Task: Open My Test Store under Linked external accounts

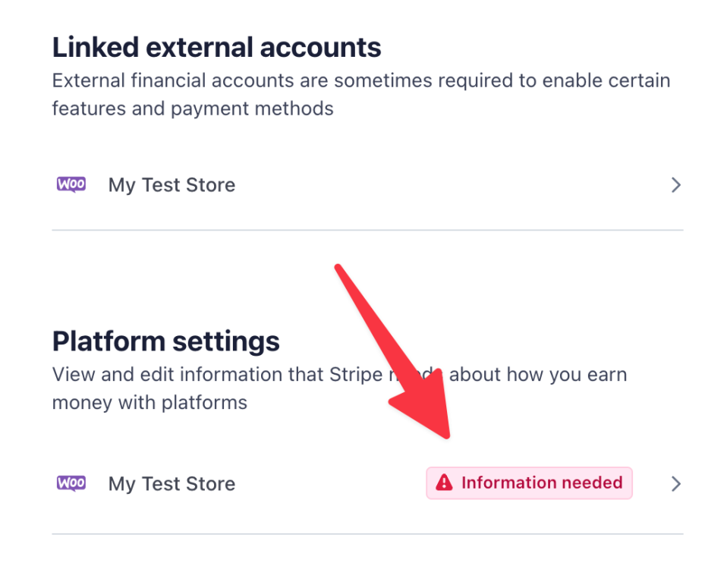Action: pyautogui.click(x=172, y=185)
